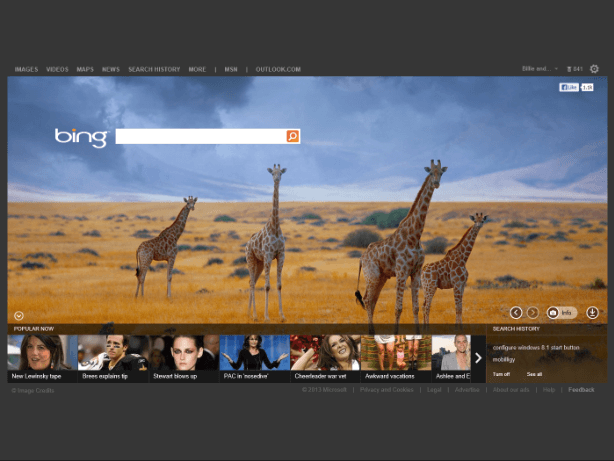Open Legal footer link
Image resolution: width=614 pixels, height=461 pixels.
click(x=434, y=390)
